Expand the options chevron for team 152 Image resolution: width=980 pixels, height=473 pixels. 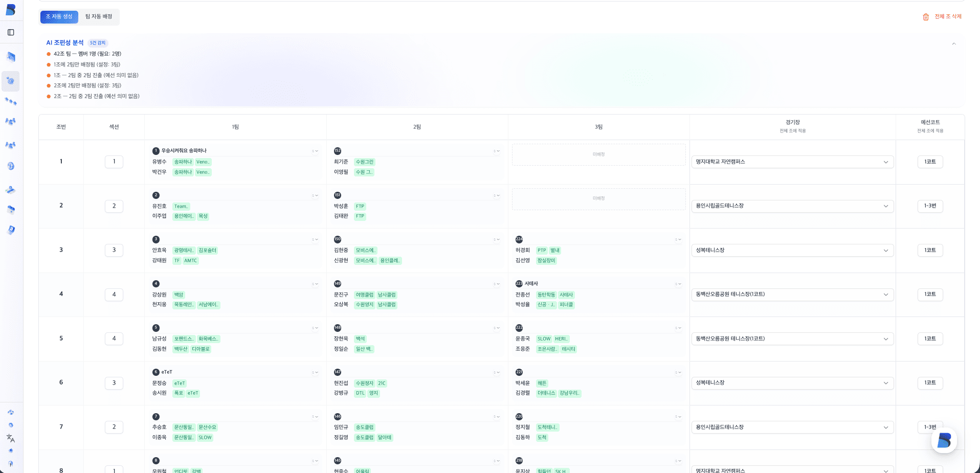pyautogui.click(x=497, y=151)
